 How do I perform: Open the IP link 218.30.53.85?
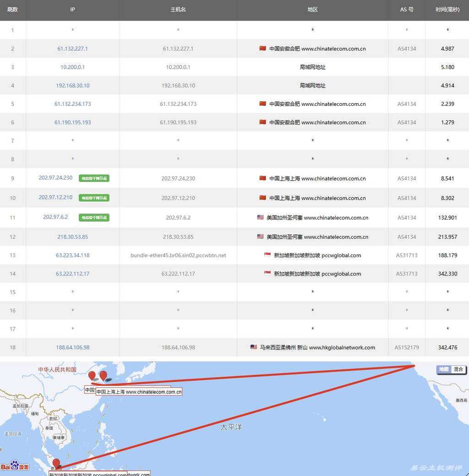[x=72, y=237]
